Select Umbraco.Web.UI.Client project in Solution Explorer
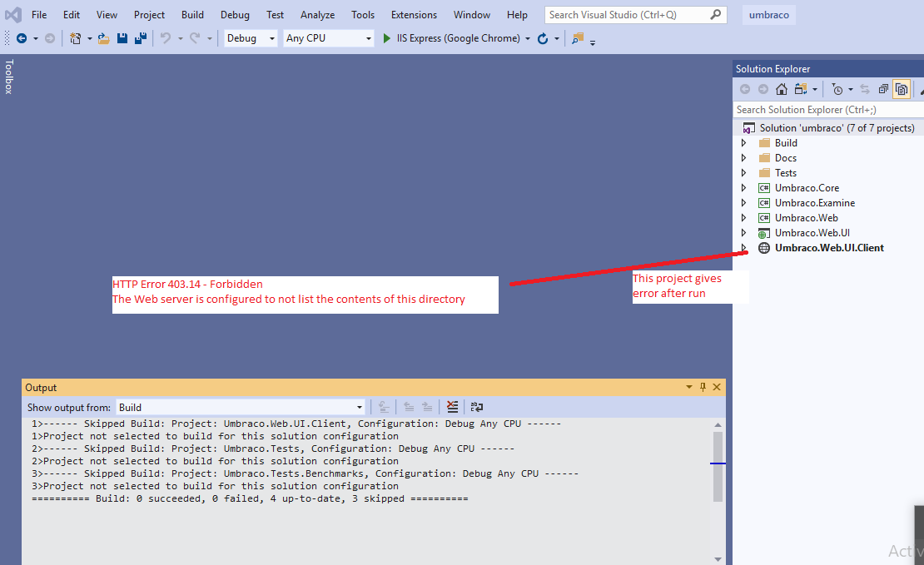This screenshot has width=924, height=565. (829, 248)
